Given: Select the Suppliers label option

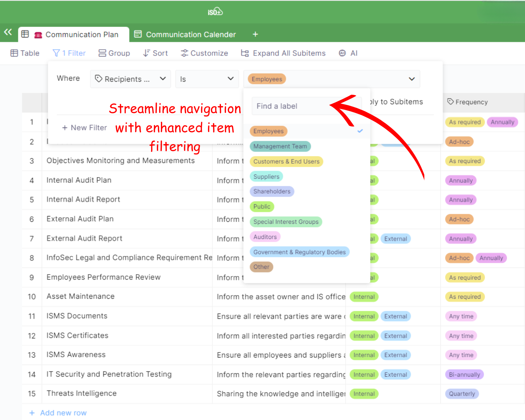Looking at the screenshot, I should [x=266, y=176].
